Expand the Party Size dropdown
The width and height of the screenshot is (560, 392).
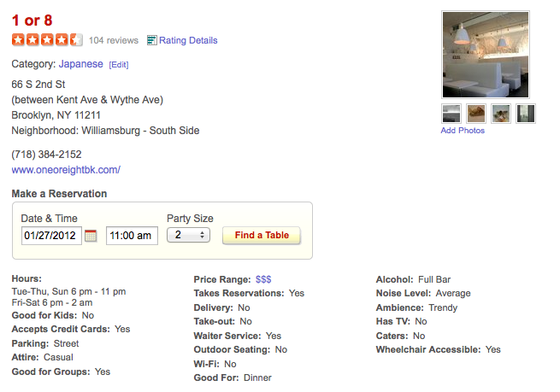pos(188,235)
